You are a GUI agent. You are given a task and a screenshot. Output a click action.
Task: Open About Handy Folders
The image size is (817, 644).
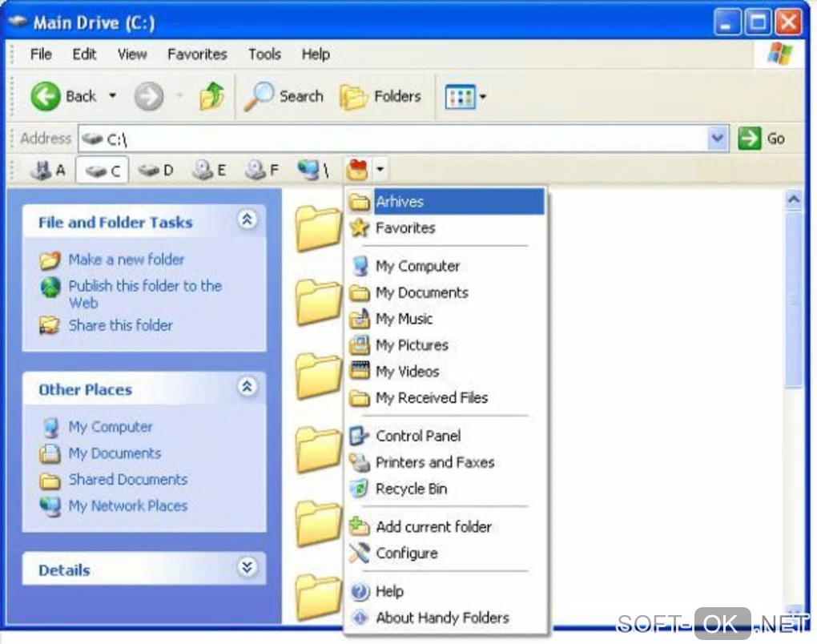pyautogui.click(x=446, y=618)
